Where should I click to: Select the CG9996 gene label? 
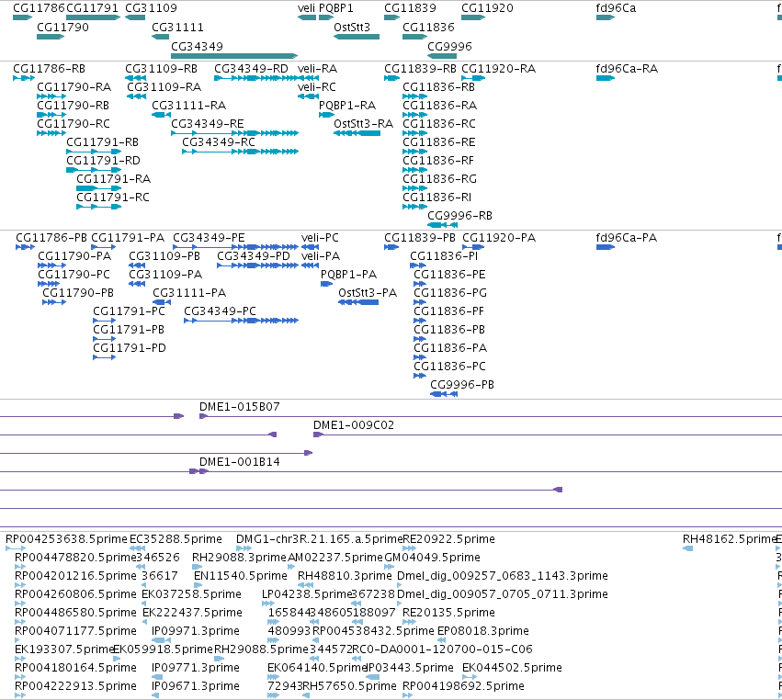coord(449,46)
